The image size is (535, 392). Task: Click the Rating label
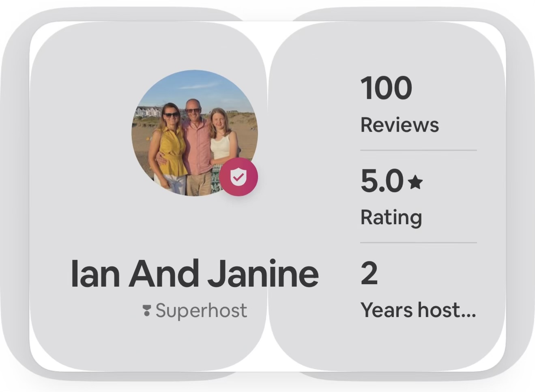coord(391,217)
